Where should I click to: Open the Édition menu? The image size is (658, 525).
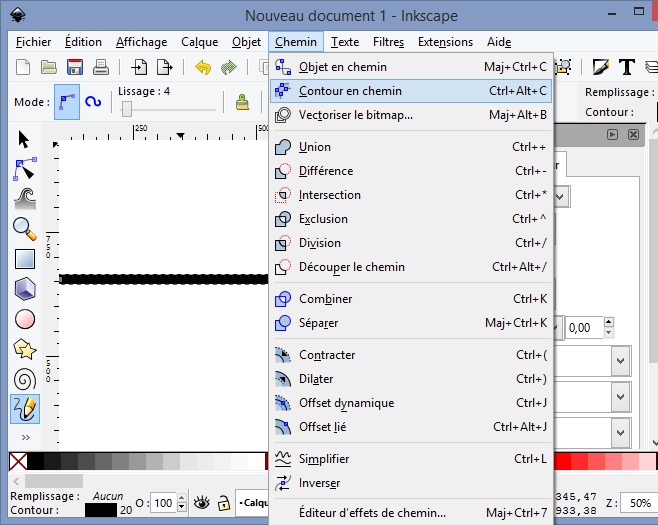click(83, 42)
